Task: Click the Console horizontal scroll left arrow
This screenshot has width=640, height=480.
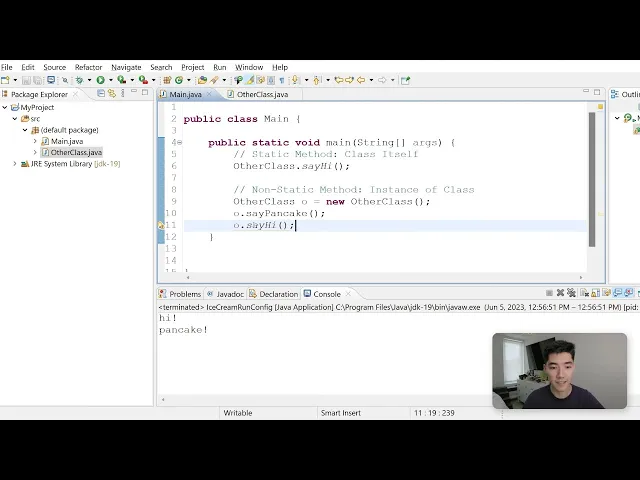Action: click(163, 400)
